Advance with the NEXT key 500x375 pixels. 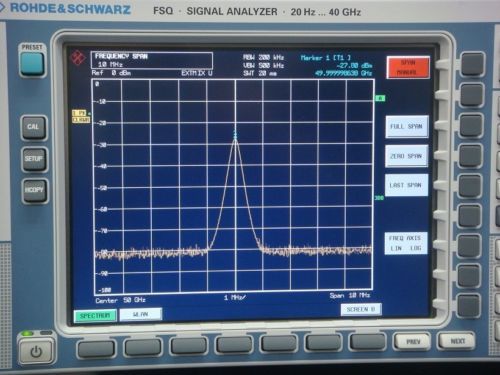point(457,341)
